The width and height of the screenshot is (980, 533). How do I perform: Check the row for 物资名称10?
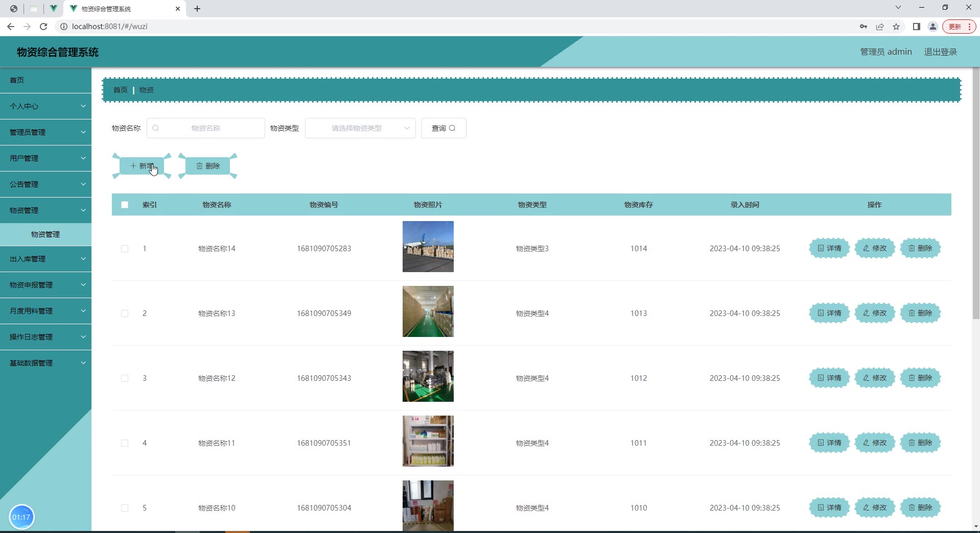point(125,508)
